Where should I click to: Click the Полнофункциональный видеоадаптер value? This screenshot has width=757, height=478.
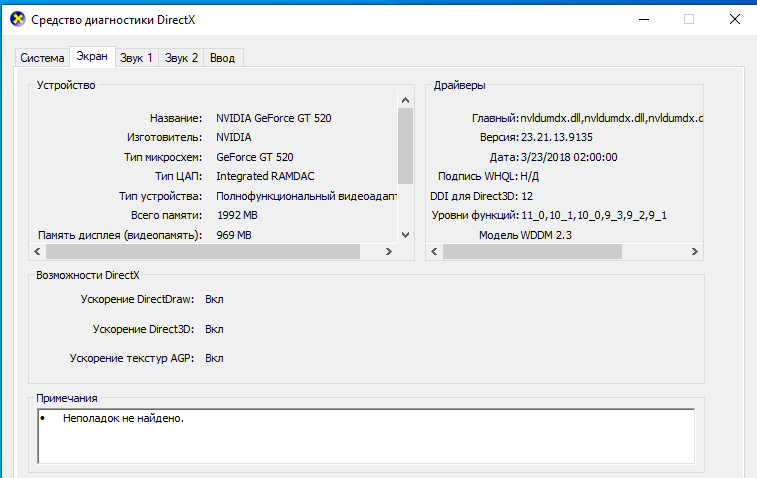(307, 196)
